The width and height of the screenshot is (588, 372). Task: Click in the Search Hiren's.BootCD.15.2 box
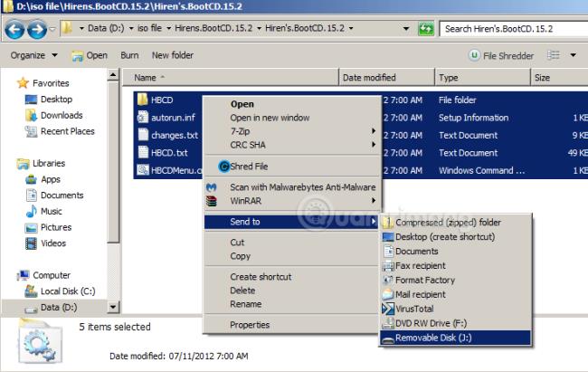point(511,29)
